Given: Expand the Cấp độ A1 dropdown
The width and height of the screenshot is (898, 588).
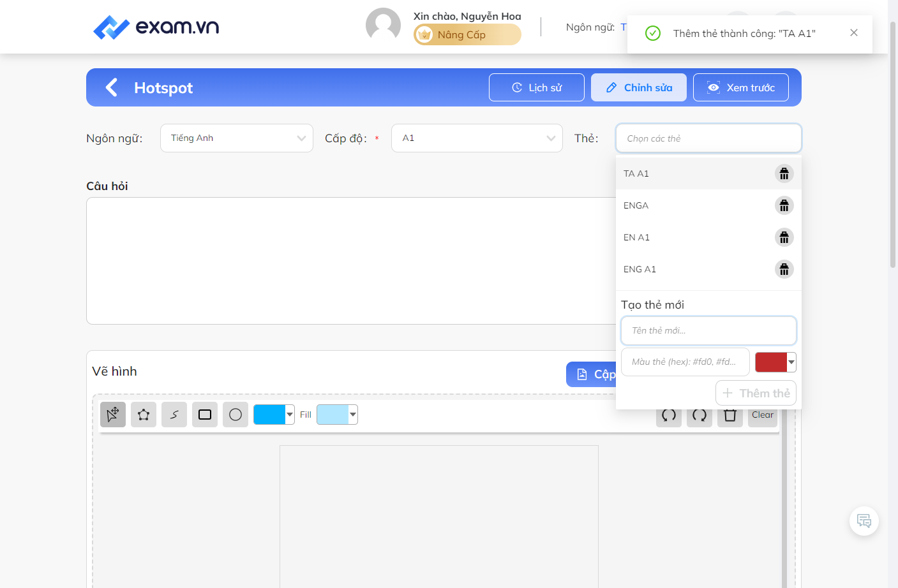Looking at the screenshot, I should coord(477,138).
